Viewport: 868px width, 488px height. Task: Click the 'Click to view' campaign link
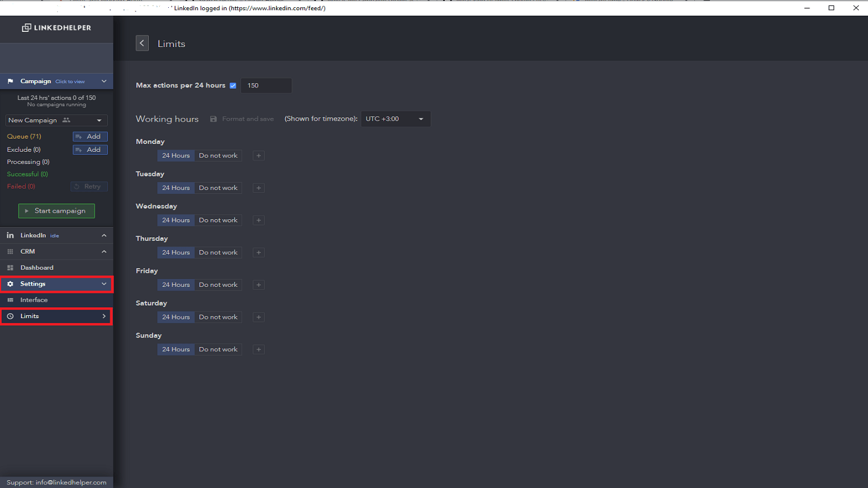point(70,82)
